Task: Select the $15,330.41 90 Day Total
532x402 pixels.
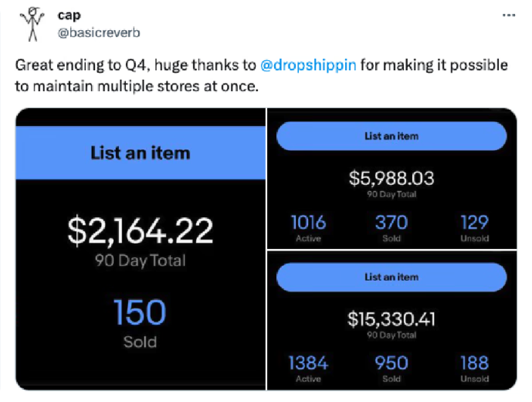Action: coord(392,319)
